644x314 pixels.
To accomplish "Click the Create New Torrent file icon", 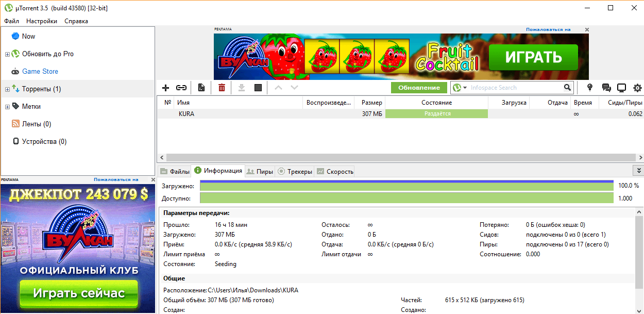I will (x=201, y=88).
